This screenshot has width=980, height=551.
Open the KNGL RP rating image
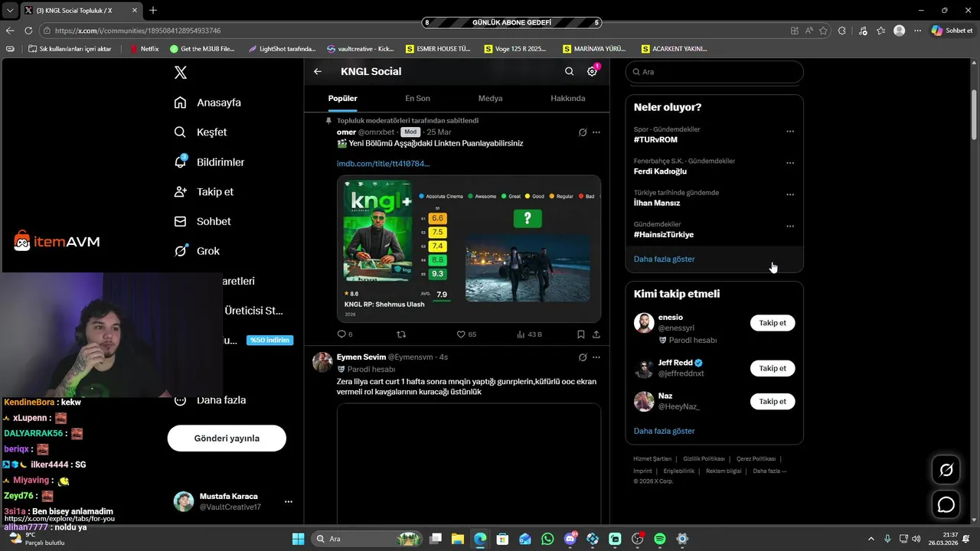click(469, 249)
